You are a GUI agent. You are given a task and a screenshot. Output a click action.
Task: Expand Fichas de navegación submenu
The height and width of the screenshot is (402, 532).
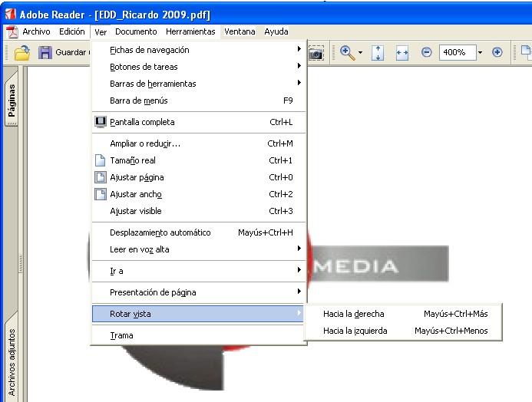(199, 50)
